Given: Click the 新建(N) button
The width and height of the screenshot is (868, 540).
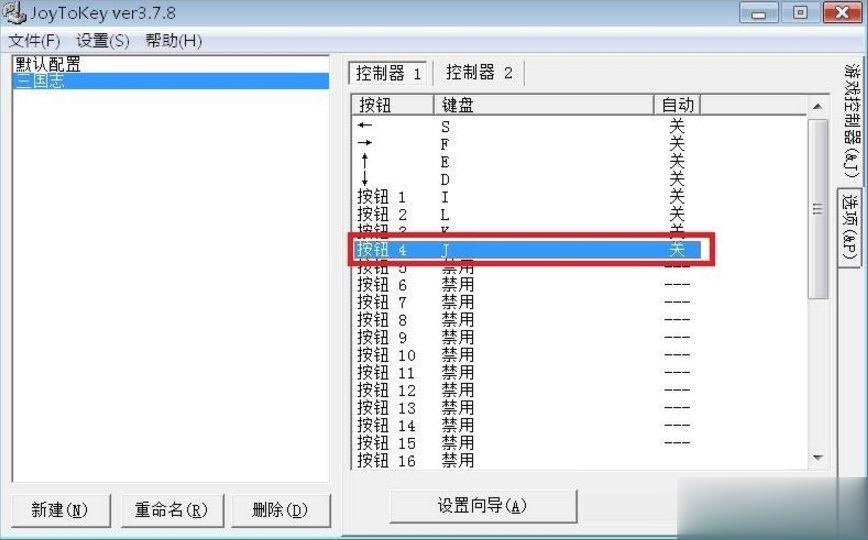Looking at the screenshot, I should (60, 510).
